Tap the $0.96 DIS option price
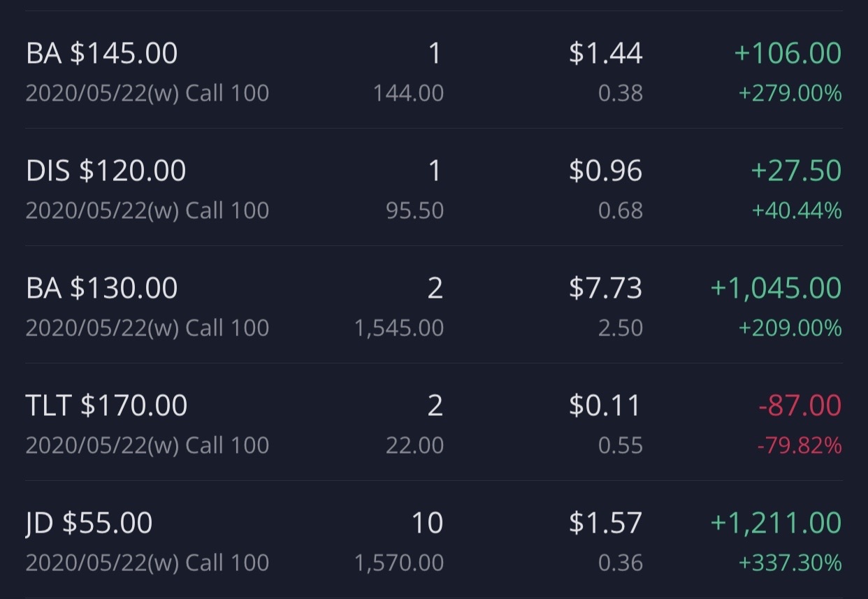Viewport: 868px width, 599px height. (x=605, y=171)
